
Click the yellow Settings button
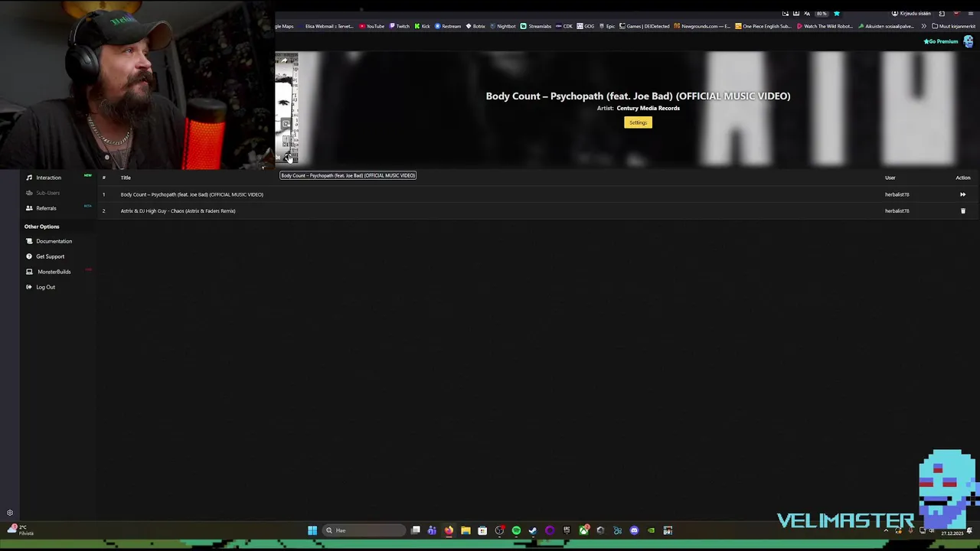click(638, 122)
